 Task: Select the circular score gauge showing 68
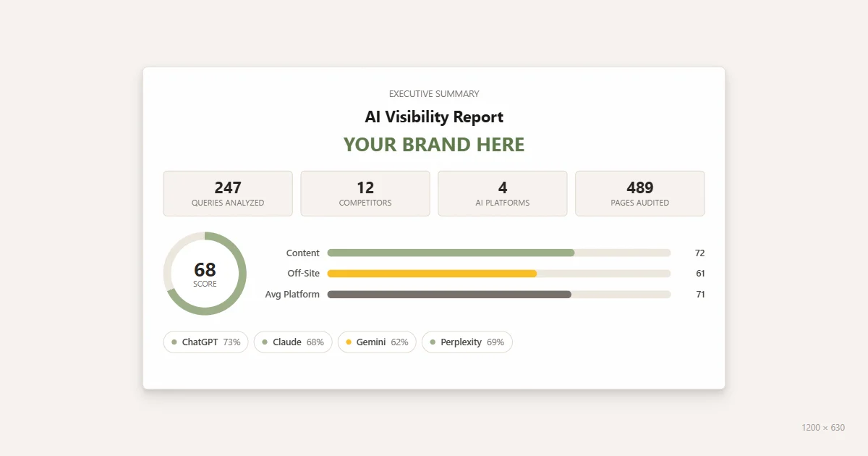click(205, 274)
